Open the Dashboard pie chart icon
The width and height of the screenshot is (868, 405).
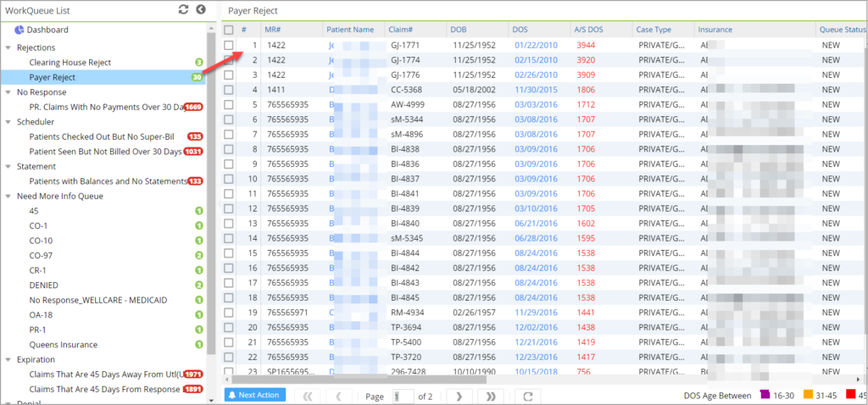[x=19, y=30]
